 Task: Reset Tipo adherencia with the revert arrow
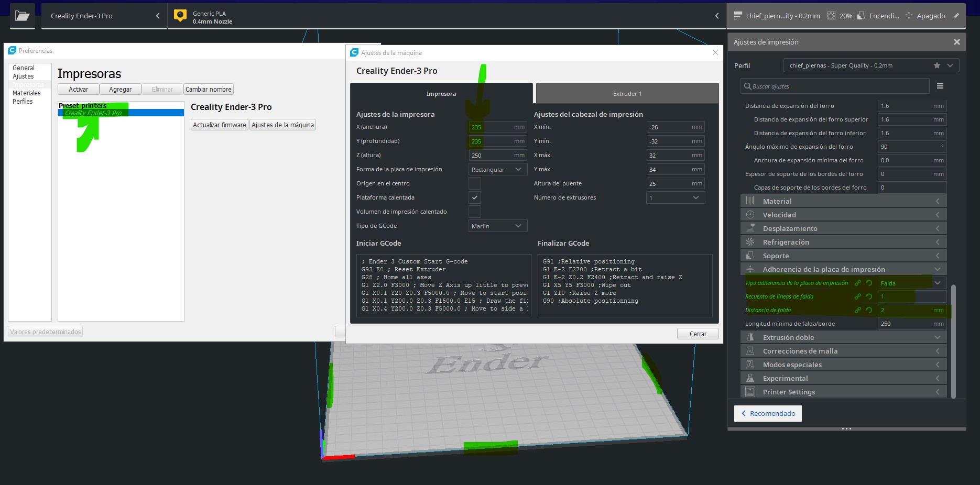(869, 283)
